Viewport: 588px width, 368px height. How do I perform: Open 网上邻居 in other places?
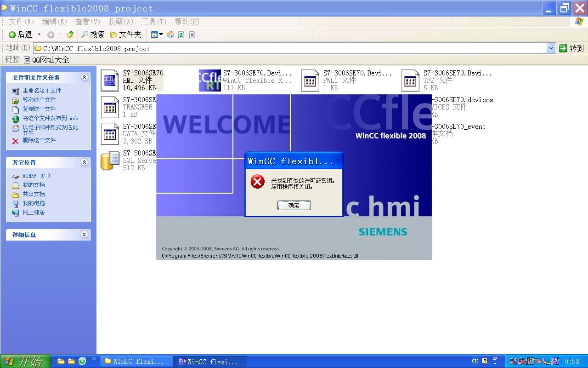pyautogui.click(x=34, y=213)
